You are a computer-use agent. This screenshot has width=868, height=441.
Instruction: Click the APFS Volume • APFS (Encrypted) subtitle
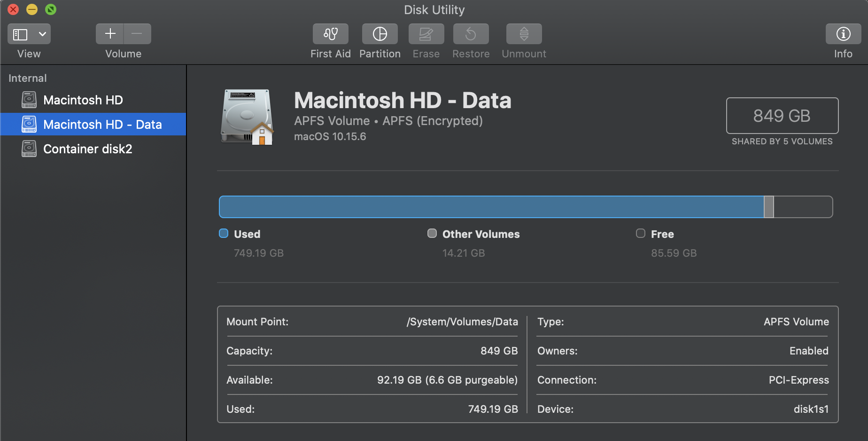tap(388, 121)
